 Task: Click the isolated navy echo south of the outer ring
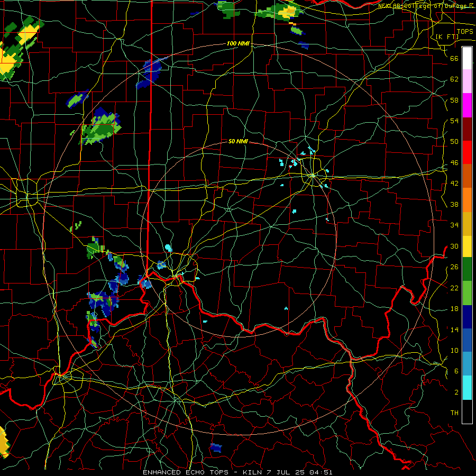pos(216,447)
